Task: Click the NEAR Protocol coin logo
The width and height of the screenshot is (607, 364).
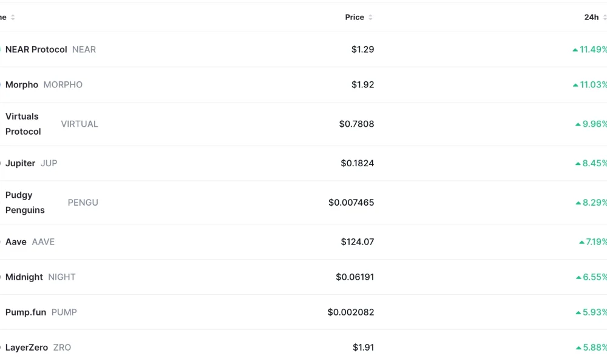Action: click(1, 49)
